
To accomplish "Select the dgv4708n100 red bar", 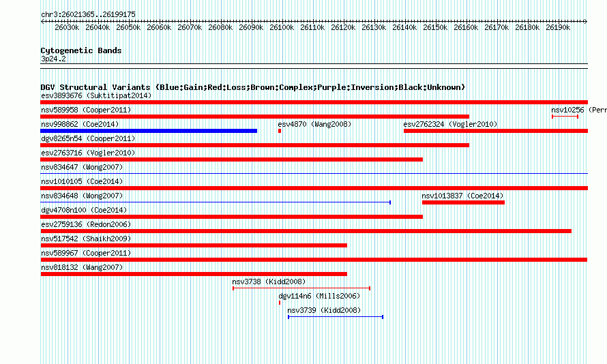I will (231, 217).
